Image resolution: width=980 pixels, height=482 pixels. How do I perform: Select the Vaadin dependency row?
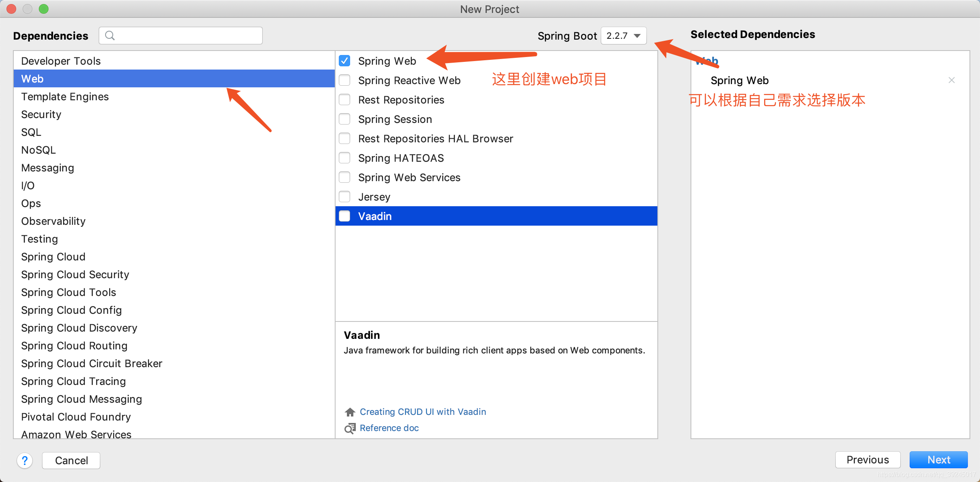[x=496, y=216]
